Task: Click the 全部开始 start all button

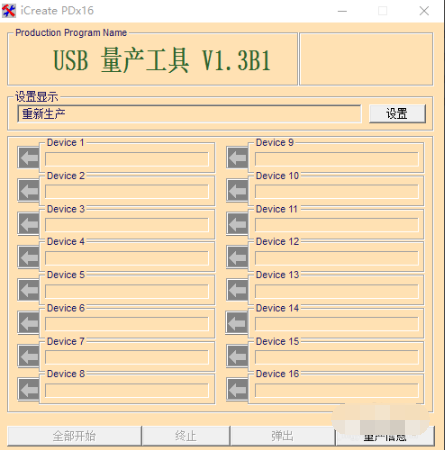Action: tap(74, 436)
